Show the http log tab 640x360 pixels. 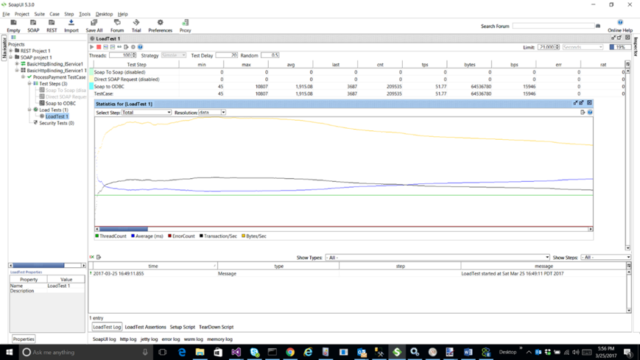coord(128,339)
